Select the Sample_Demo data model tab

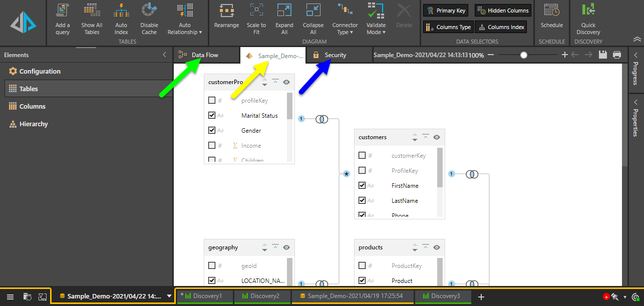click(x=273, y=56)
